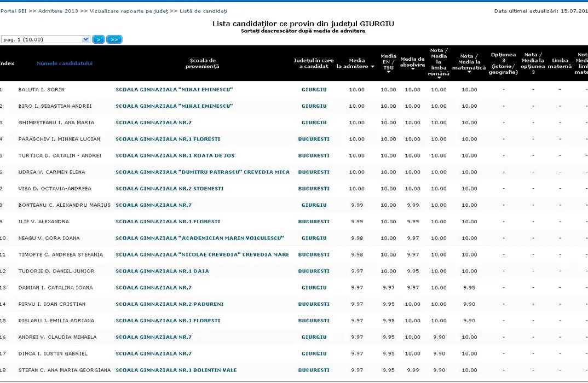Jump to last page with double arrow button
Screen dimensions: 588x383
(x=114, y=39)
